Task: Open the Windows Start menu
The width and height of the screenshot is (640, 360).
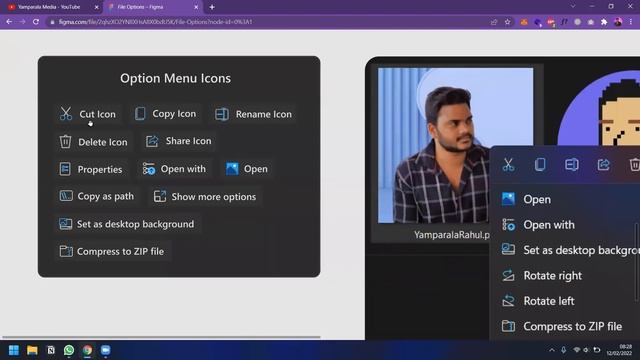Action: point(14,350)
